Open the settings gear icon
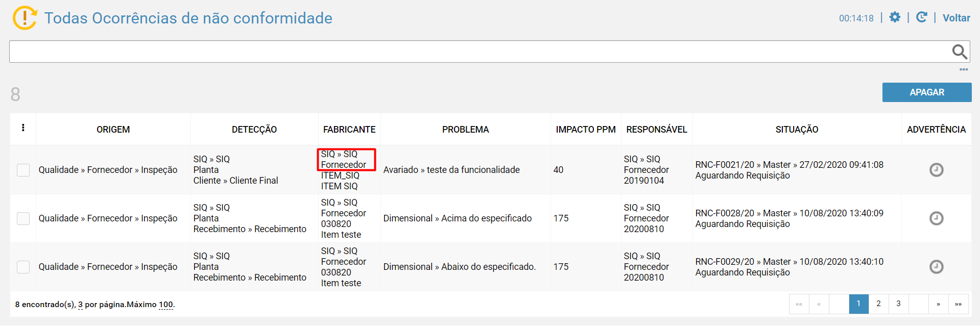This screenshot has width=980, height=326. [x=895, y=17]
